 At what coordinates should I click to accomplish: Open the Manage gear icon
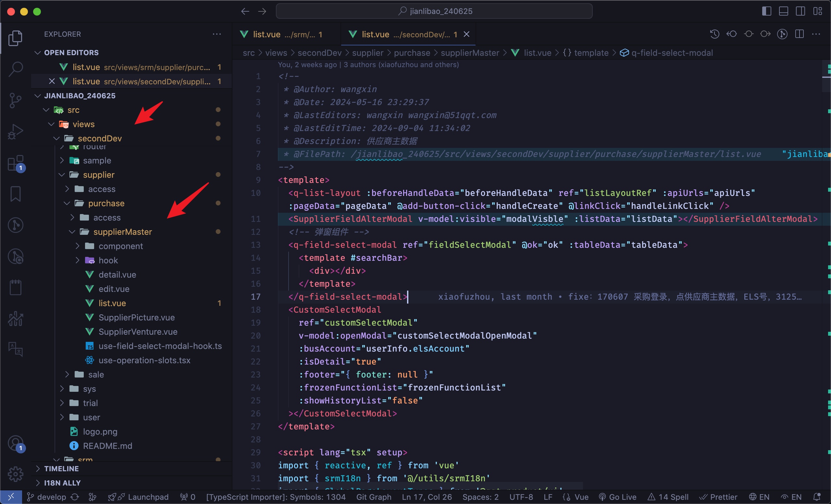tap(15, 474)
